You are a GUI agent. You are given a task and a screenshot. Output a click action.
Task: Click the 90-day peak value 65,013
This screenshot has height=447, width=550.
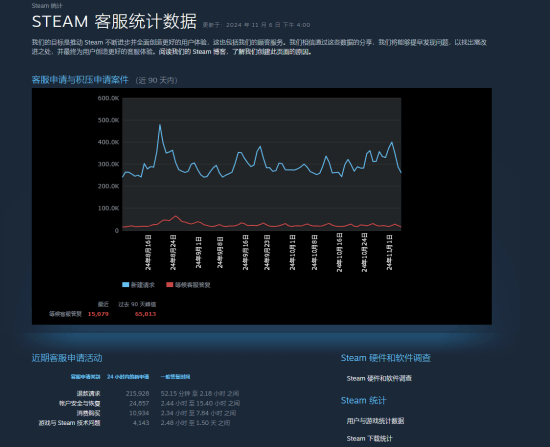tap(146, 314)
